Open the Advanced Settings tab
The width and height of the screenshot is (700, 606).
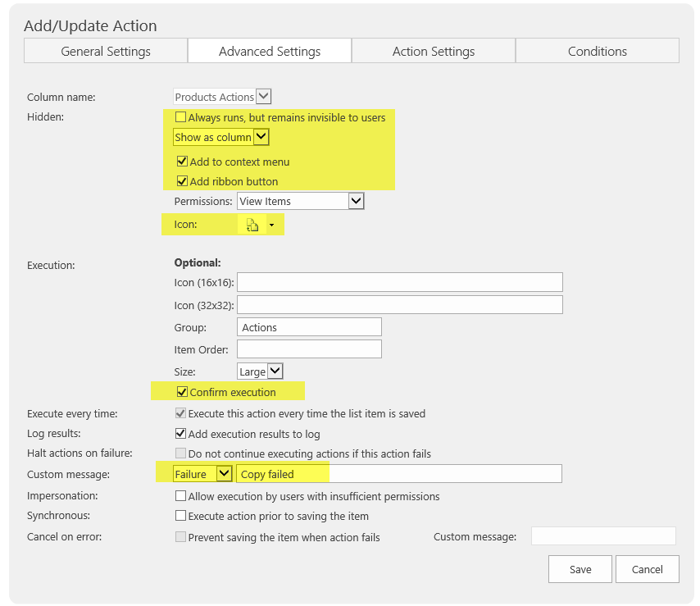[270, 51]
